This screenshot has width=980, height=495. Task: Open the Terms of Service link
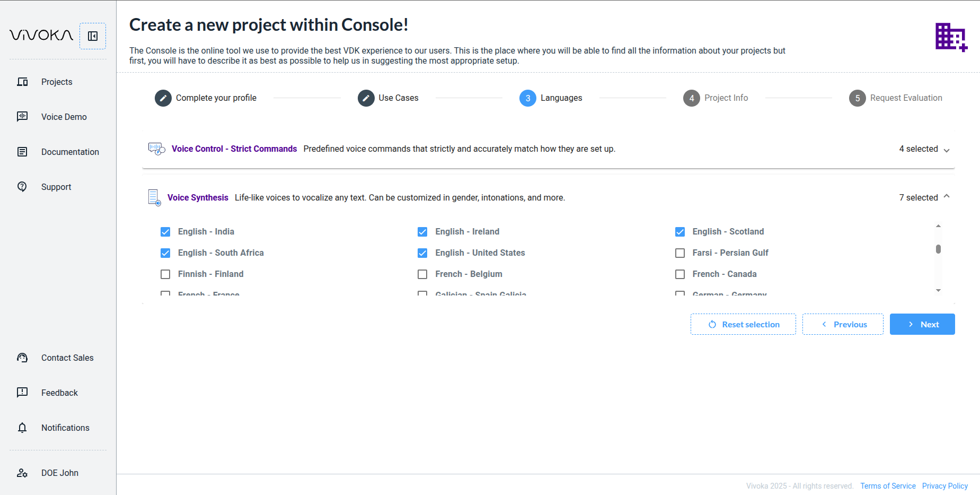point(888,486)
